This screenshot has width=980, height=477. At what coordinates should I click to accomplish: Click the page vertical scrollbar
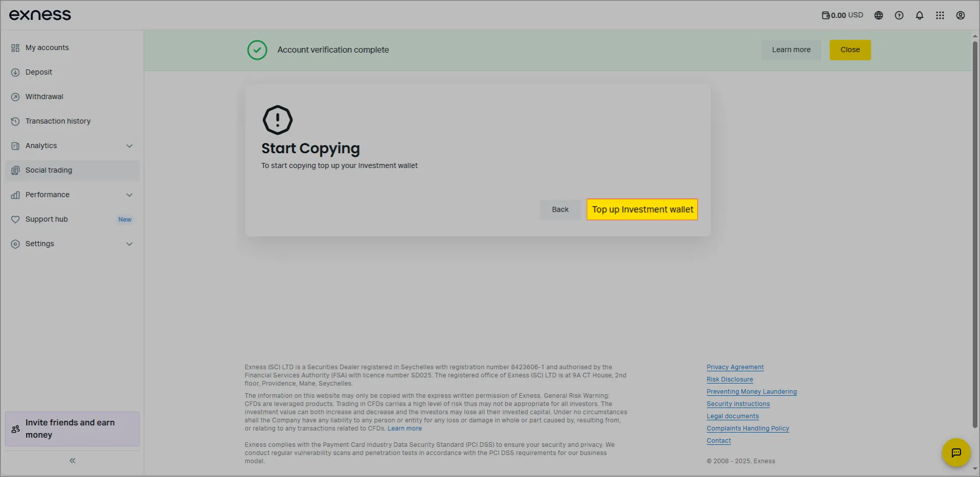tap(975, 234)
